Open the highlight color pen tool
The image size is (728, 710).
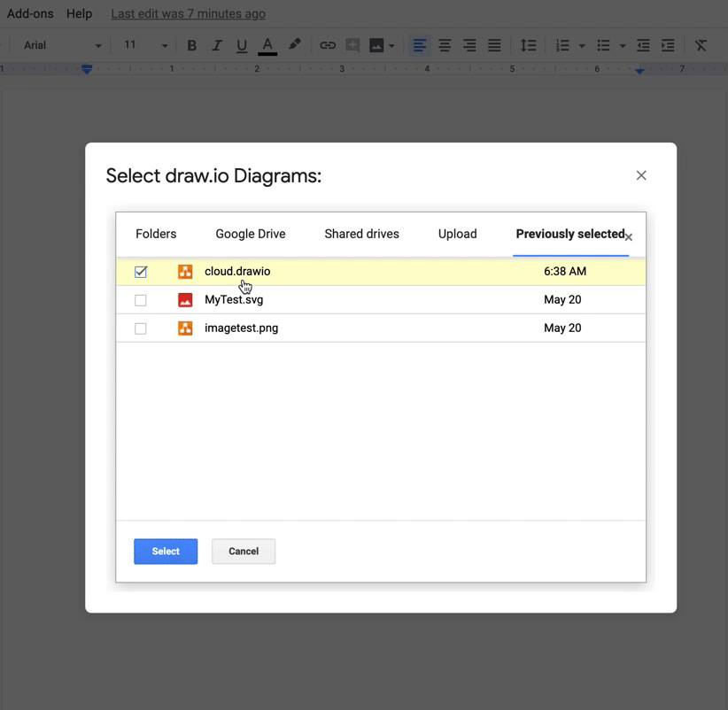(294, 44)
